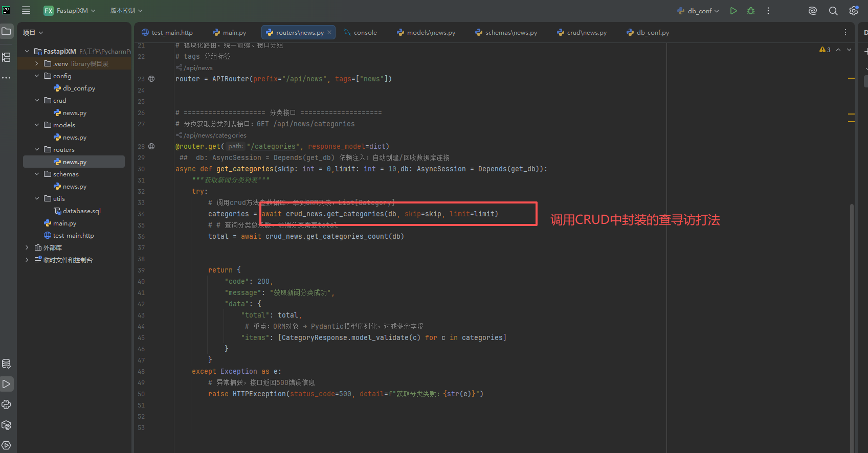Switch to models\news.py tab

click(426, 32)
